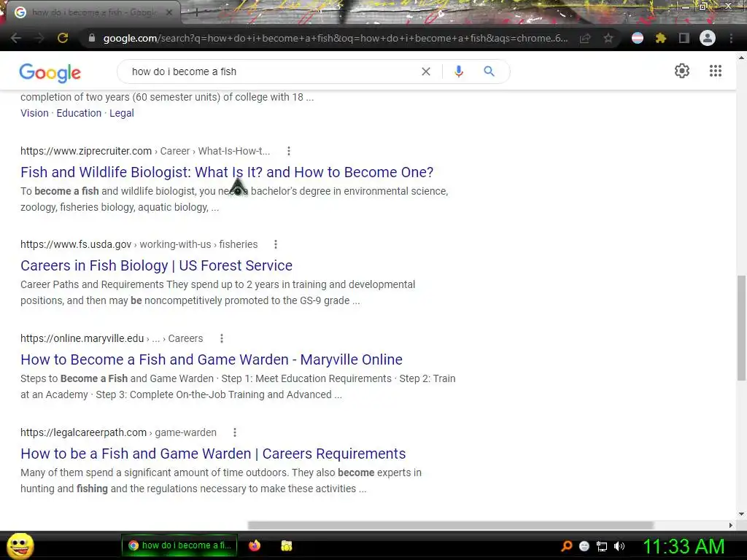
Task: Click the browser forward arrow
Action: click(x=39, y=38)
